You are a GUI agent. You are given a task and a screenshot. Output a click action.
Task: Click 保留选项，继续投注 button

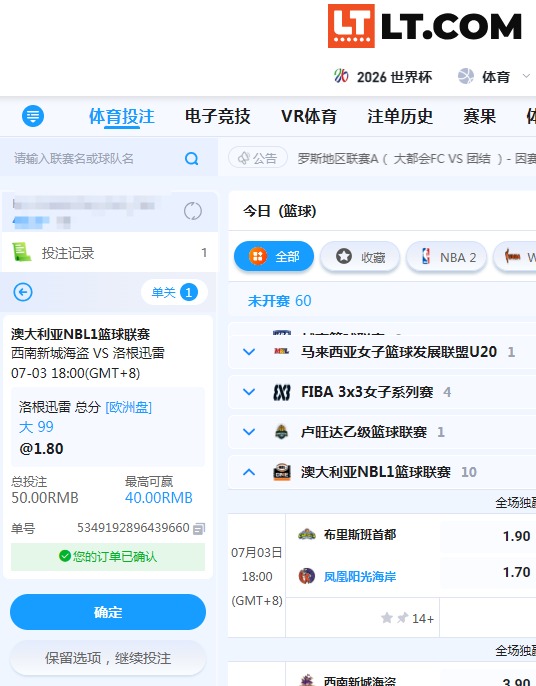(x=108, y=658)
